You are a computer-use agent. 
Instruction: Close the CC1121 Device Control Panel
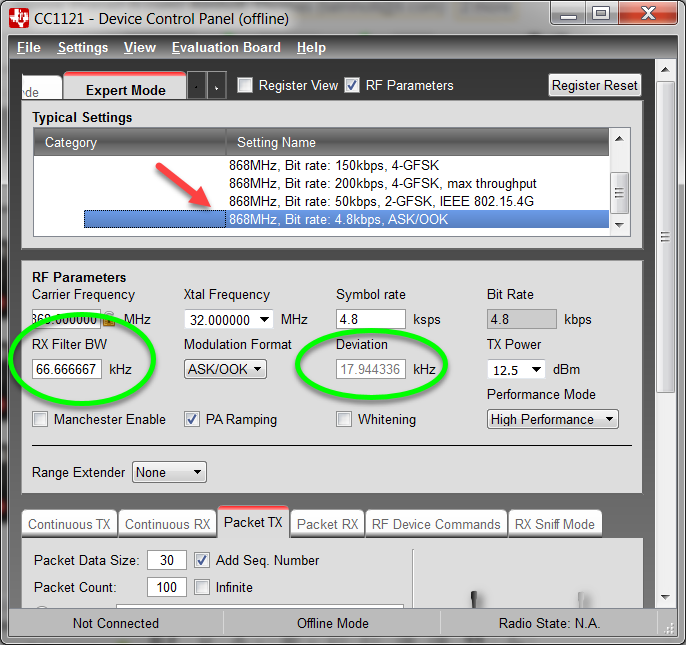648,14
